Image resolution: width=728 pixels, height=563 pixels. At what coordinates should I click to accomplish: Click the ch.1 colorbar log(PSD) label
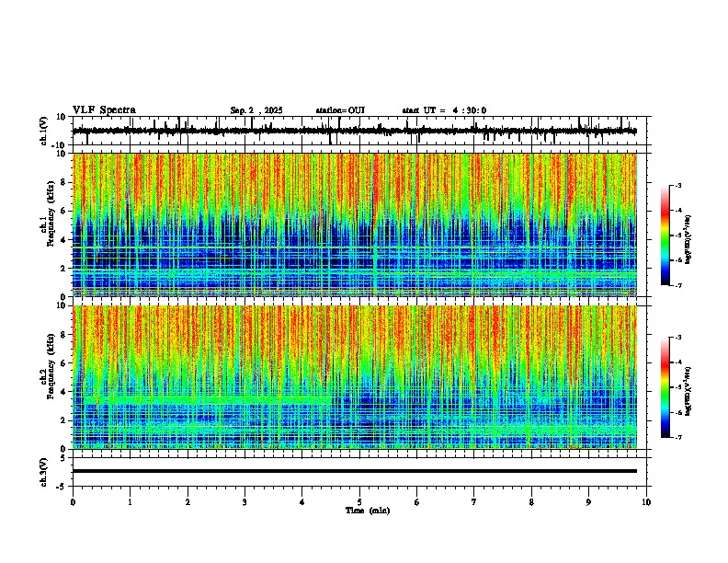pos(688,239)
